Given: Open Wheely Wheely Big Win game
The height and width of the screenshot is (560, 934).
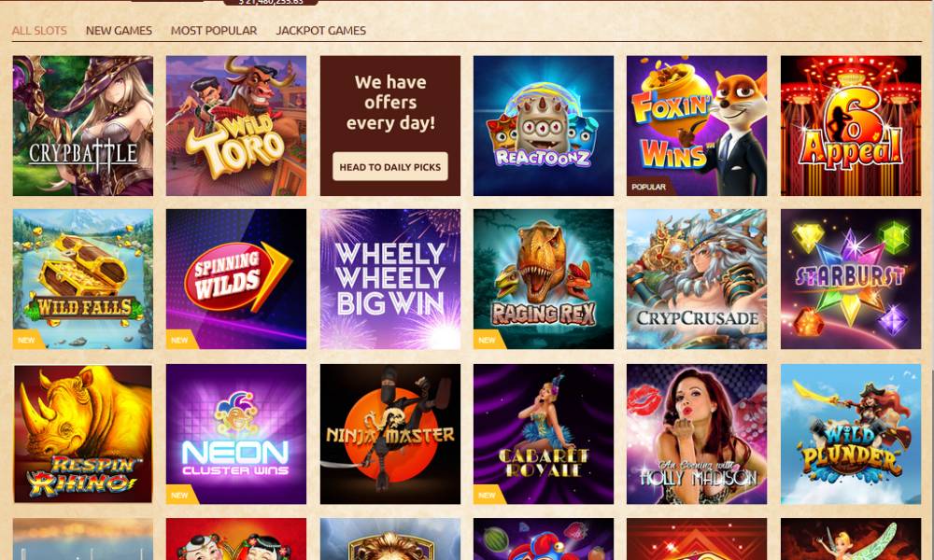Looking at the screenshot, I should 390,278.
